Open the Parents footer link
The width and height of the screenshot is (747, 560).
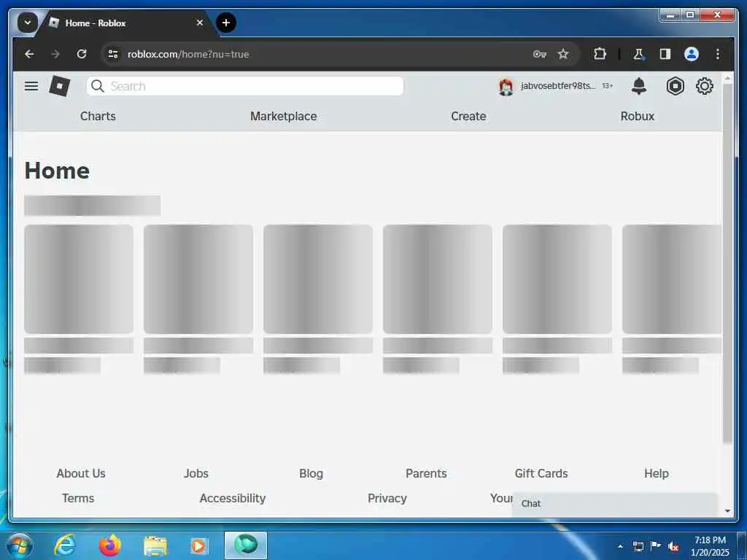point(426,473)
